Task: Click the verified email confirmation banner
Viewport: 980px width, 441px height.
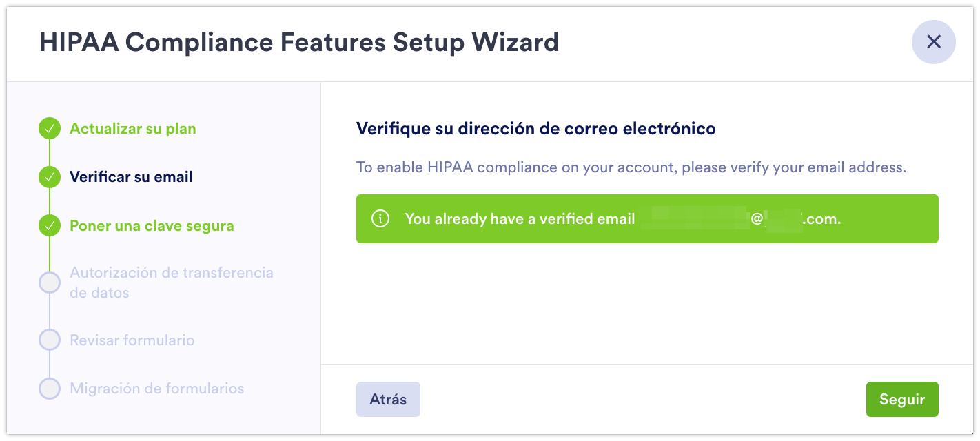Action: point(646,219)
